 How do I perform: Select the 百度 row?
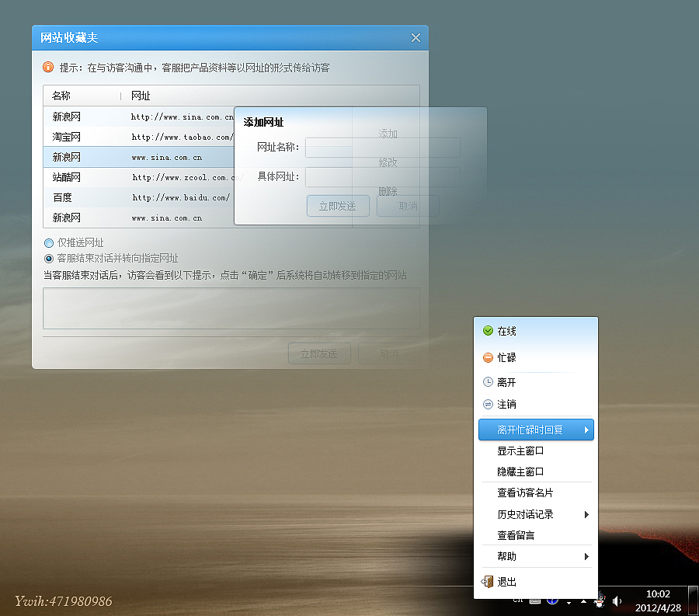(139, 197)
